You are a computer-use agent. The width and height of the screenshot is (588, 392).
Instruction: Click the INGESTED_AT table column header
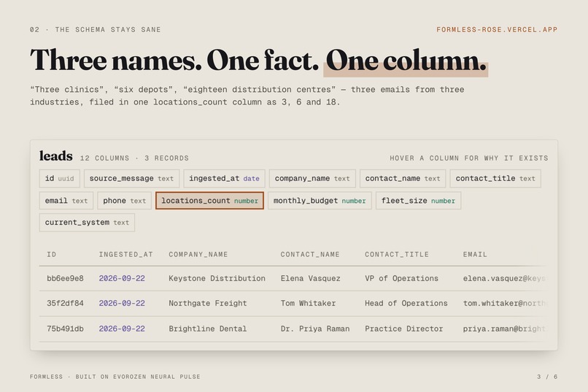pos(126,255)
